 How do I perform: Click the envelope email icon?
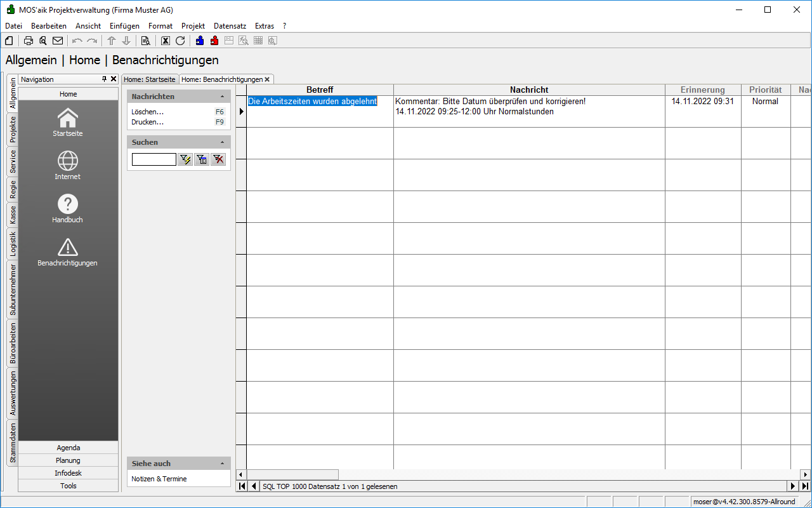tap(58, 41)
